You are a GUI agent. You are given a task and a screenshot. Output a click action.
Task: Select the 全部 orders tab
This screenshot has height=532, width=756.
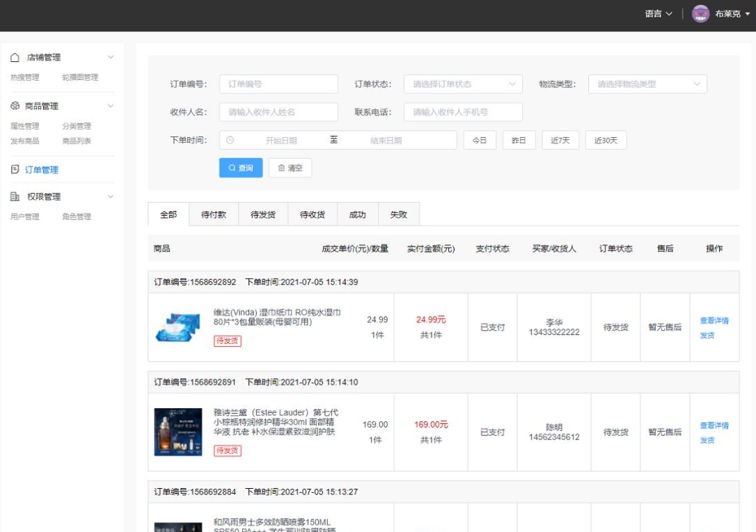click(x=168, y=214)
